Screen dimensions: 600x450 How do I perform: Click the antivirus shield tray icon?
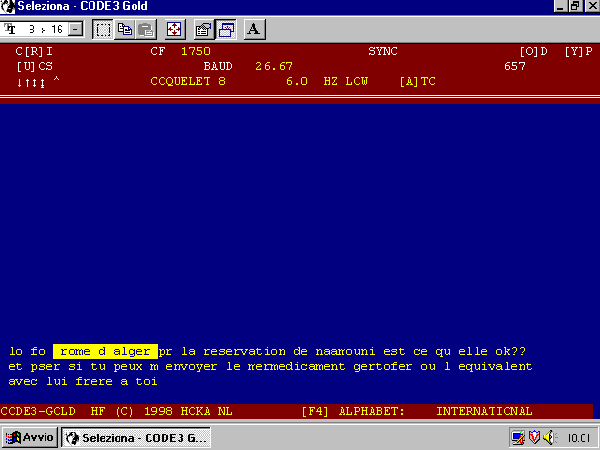534,437
